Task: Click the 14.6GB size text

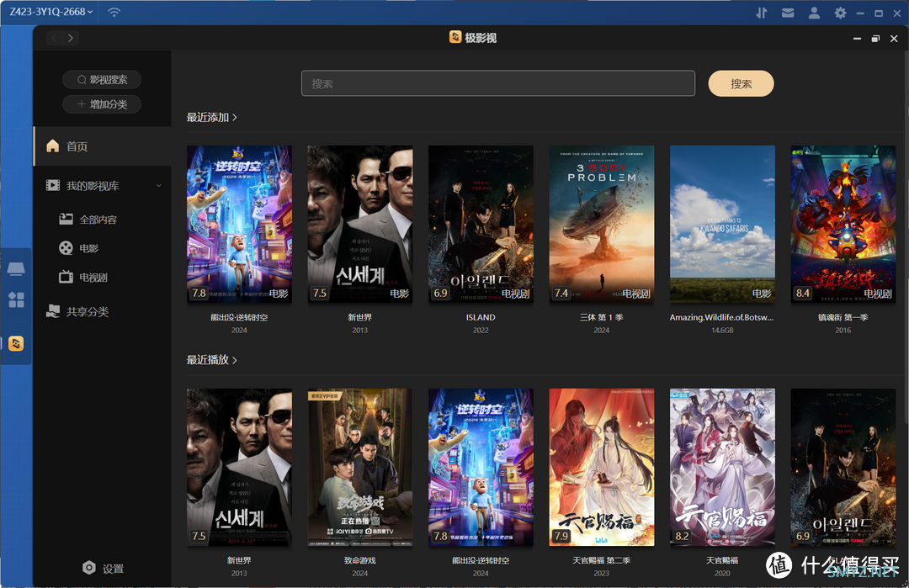Action: click(722, 331)
